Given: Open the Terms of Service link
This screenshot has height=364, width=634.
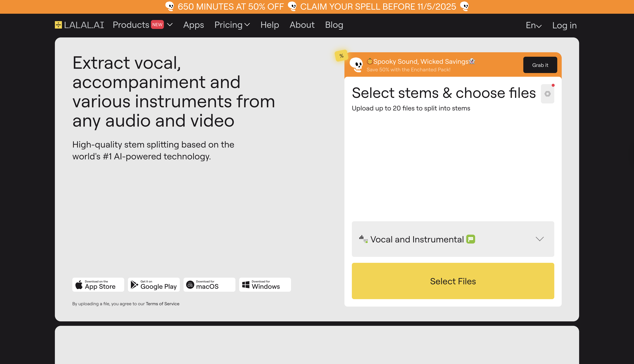Looking at the screenshot, I should pyautogui.click(x=162, y=304).
